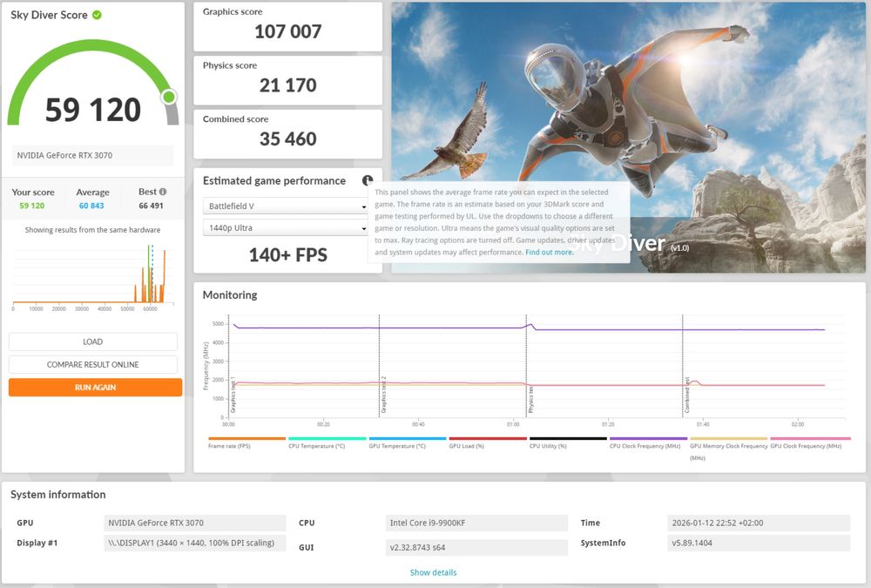Click the score distribution histogram chart

[x=93, y=276]
